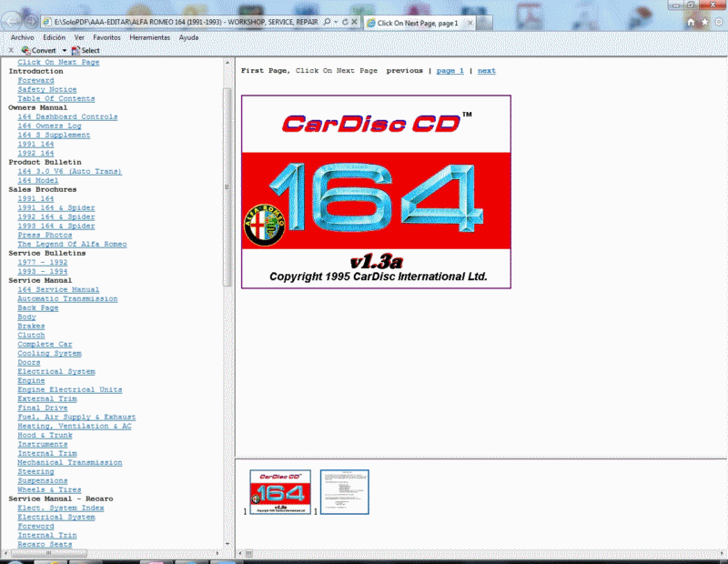Go back with the browser back arrow

[x=11, y=21]
